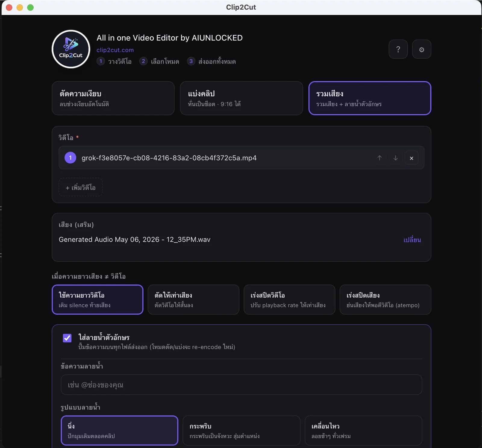Click the เสียง (เสริม) section label
The width and height of the screenshot is (482, 448).
pyautogui.click(x=76, y=225)
